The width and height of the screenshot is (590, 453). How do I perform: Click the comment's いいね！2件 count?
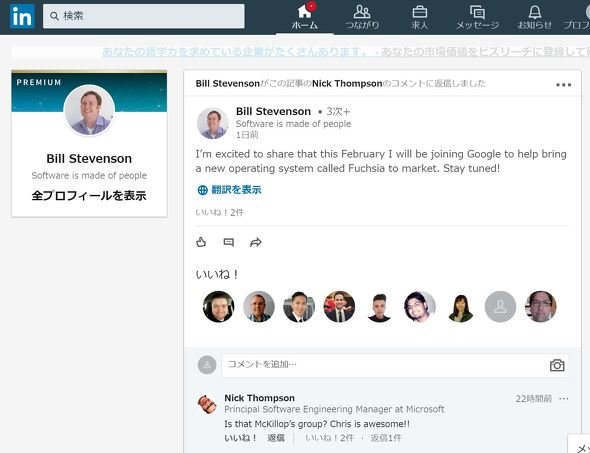point(329,438)
